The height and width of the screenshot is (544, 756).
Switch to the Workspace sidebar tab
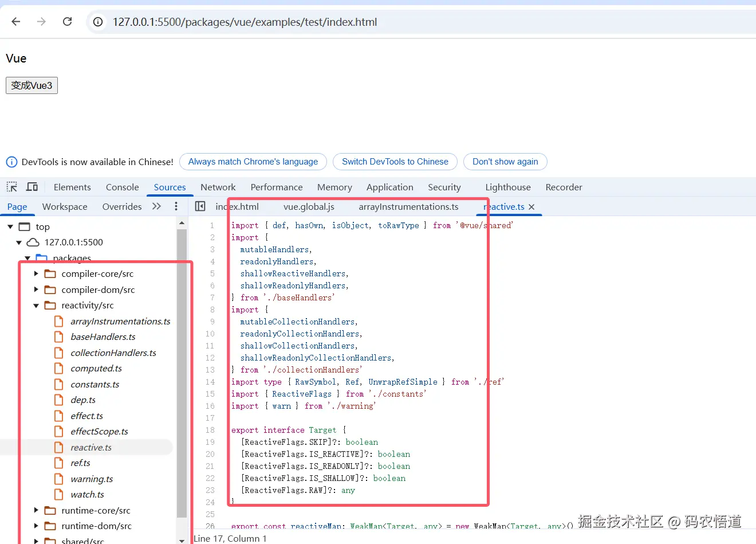coord(65,206)
